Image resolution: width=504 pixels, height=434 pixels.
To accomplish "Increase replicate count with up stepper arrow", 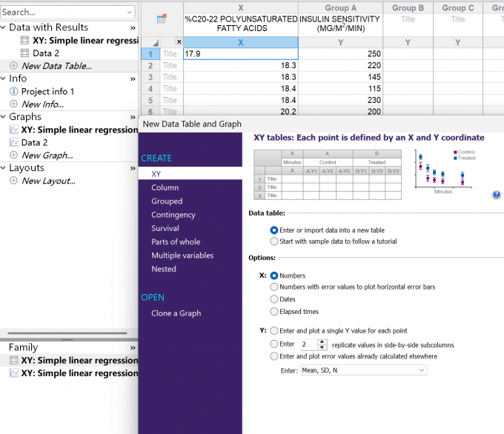I will 322,342.
